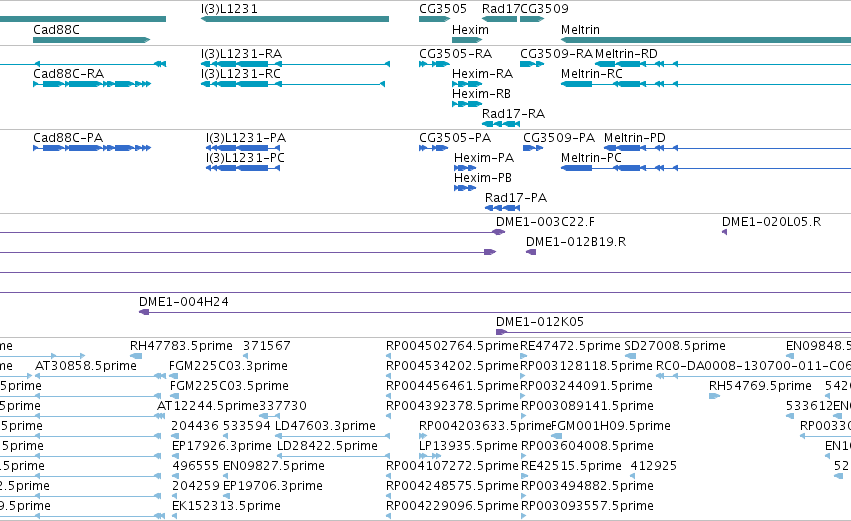Select the Cad88C gene label
851x521 pixels.
click(x=56, y=30)
